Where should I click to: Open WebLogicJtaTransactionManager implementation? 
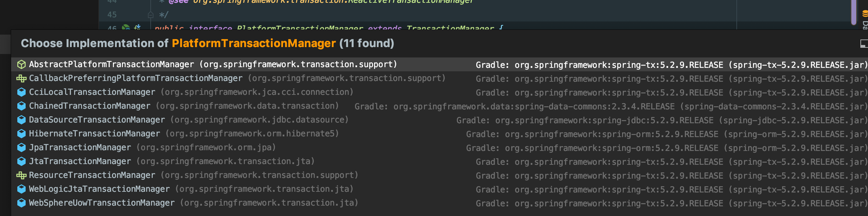[x=440, y=189]
